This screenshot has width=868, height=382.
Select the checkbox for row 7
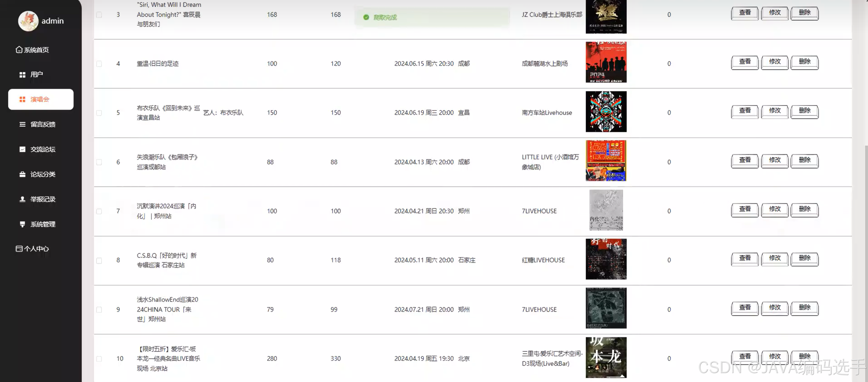pos(99,211)
